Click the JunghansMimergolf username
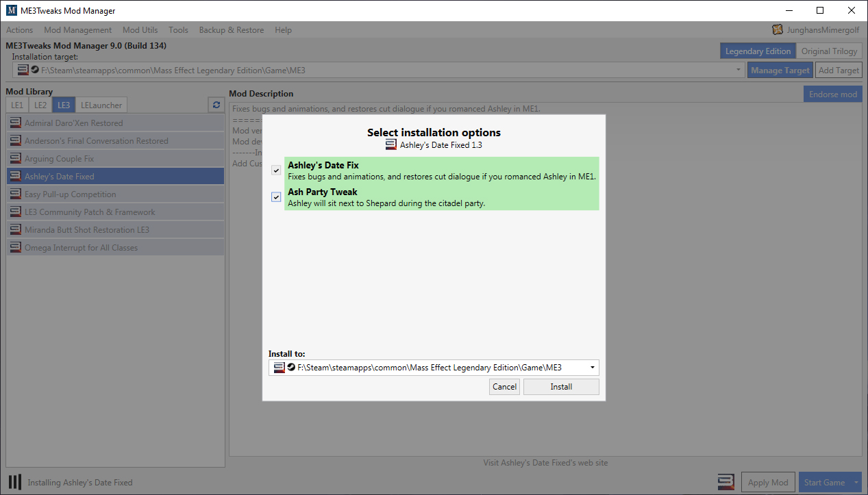This screenshot has height=495, width=868. 822,30
